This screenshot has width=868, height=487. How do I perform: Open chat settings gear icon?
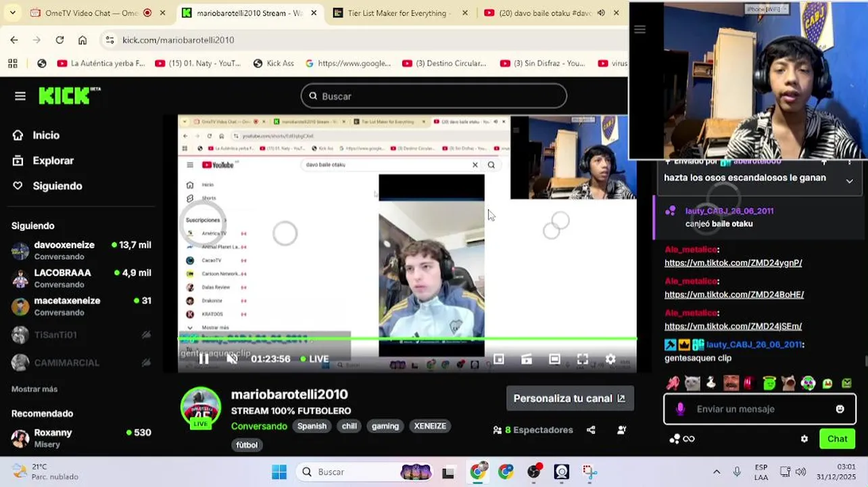(x=804, y=439)
